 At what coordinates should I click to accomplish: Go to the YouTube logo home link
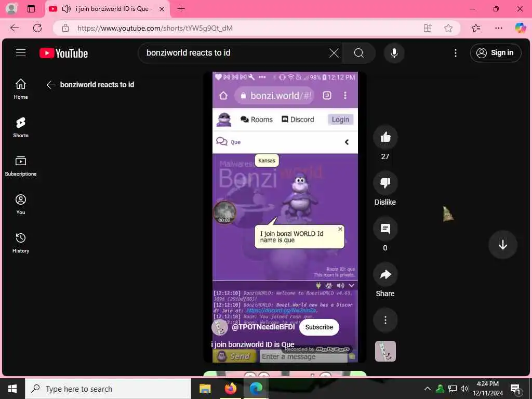click(x=64, y=53)
